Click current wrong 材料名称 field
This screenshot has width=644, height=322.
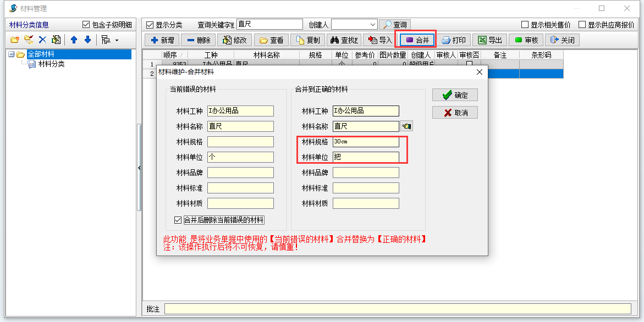click(240, 126)
